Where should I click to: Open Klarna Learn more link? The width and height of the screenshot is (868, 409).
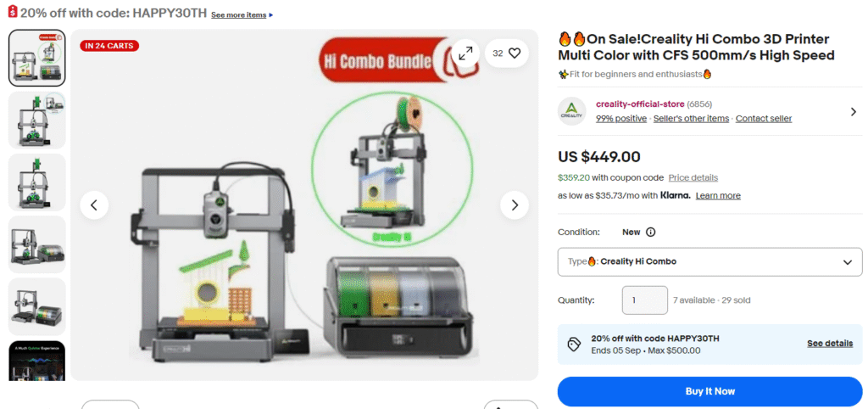(718, 196)
